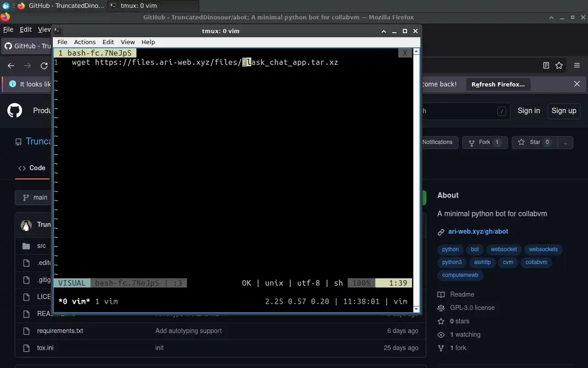Click the Notifications button on the repo
The width and height of the screenshot is (588, 368).
tap(437, 142)
